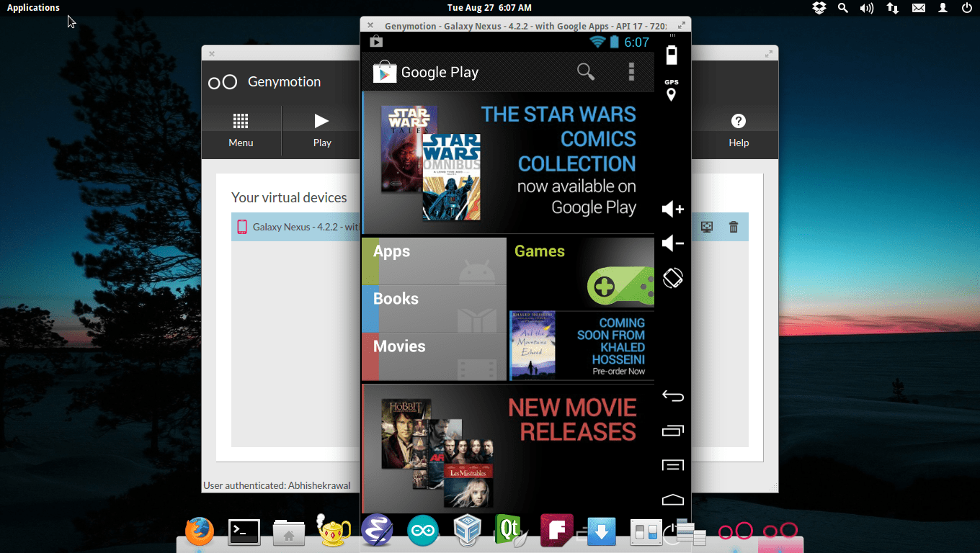Click the date and time in top panel
Image resolution: width=980 pixels, height=553 pixels.
click(489, 8)
